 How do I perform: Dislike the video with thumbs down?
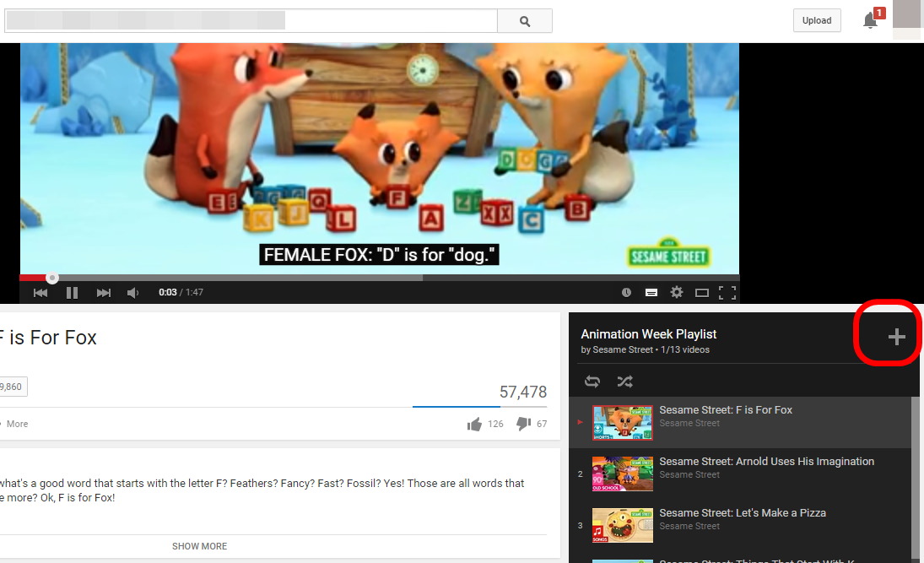[x=523, y=424]
